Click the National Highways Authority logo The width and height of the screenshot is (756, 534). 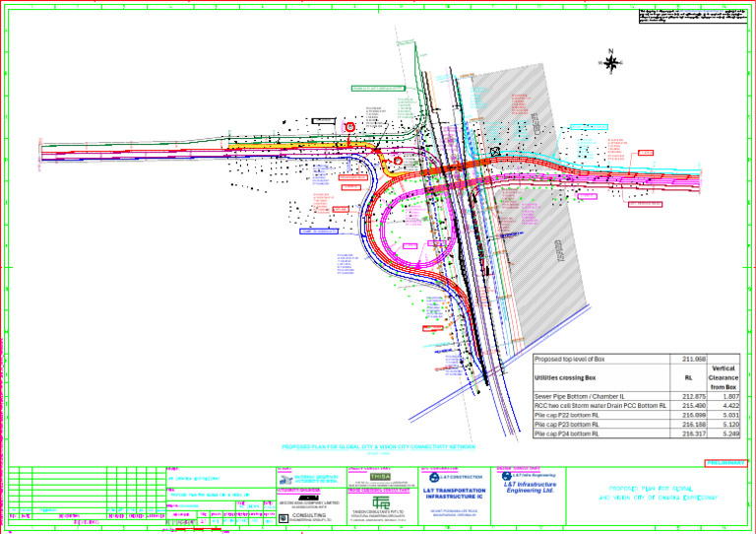pos(285,480)
